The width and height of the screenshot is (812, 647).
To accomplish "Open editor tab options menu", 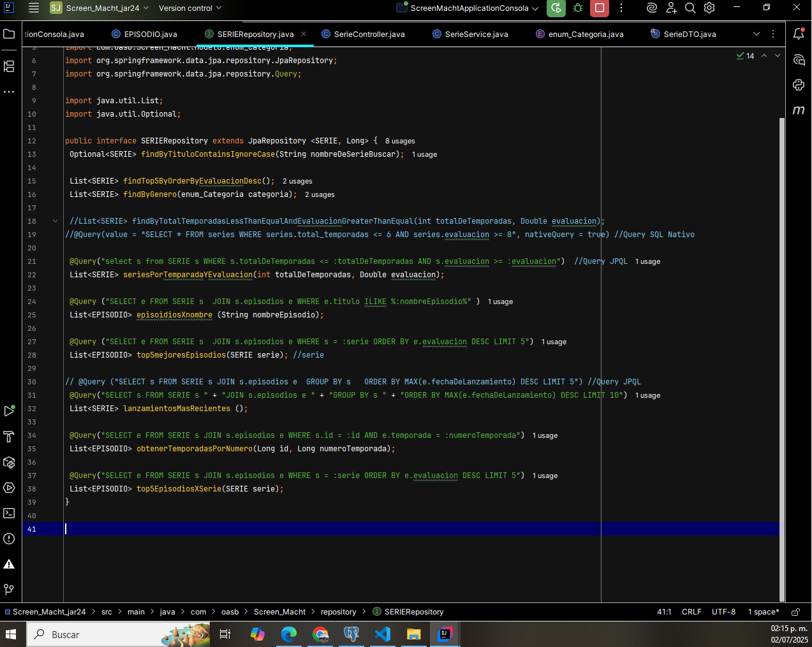I will pyautogui.click(x=773, y=34).
